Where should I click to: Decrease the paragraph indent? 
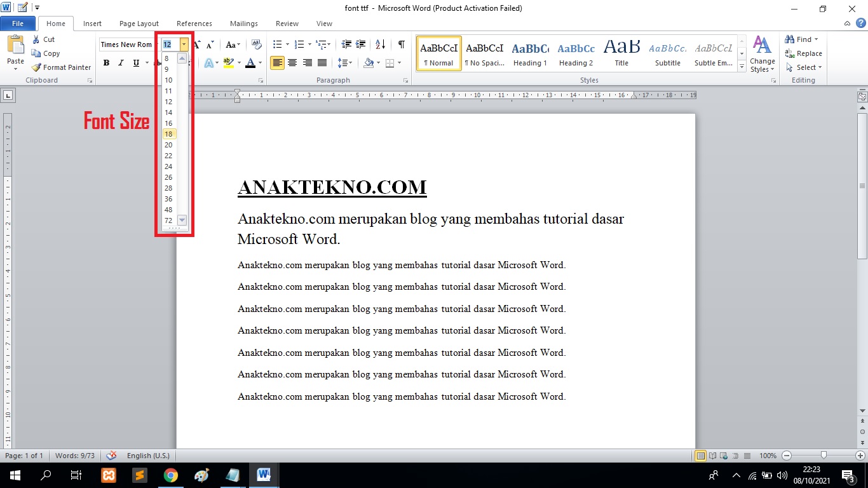[346, 44]
